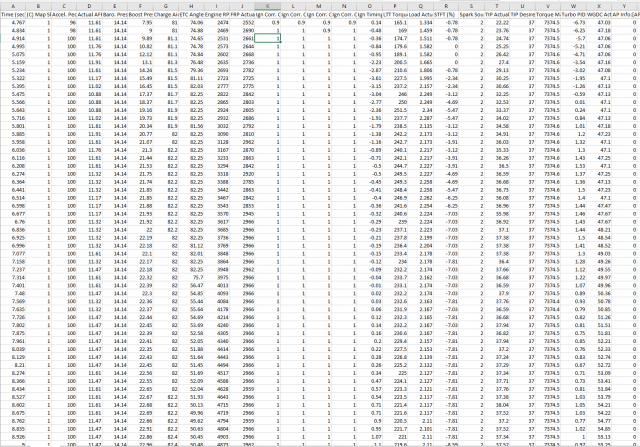Click the "Boost Pre" header cell

pyautogui.click(x=140, y=14)
